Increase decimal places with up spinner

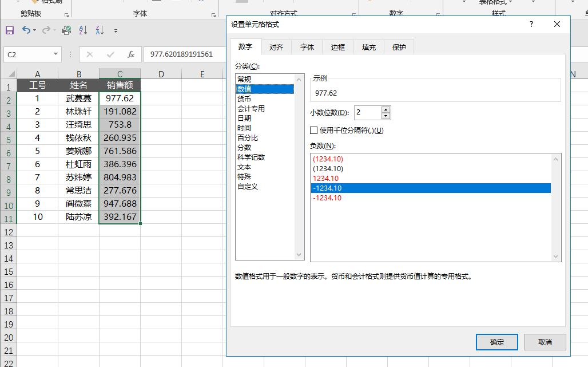coord(386,109)
